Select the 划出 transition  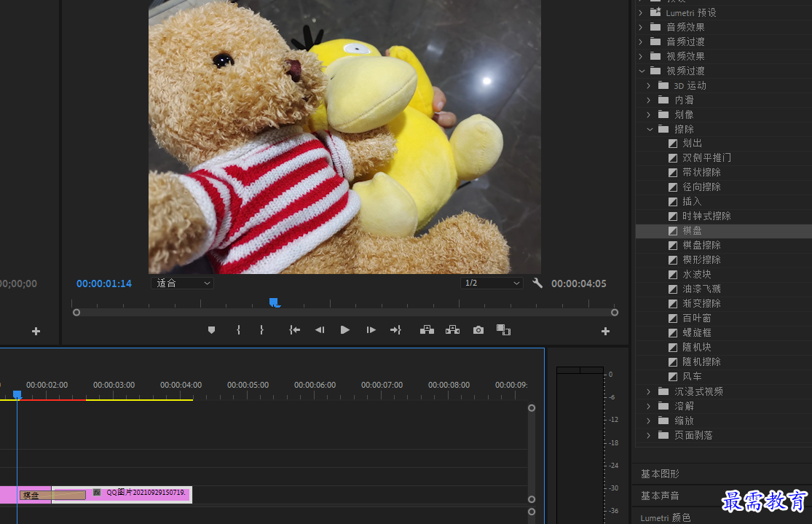692,143
